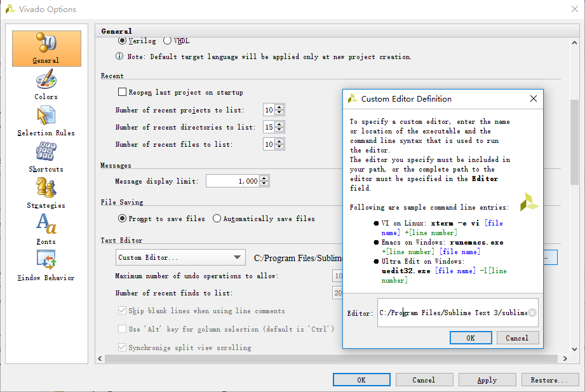585x392 pixels.
Task: Click the 'File Saving' section heading
Action: pos(122,202)
